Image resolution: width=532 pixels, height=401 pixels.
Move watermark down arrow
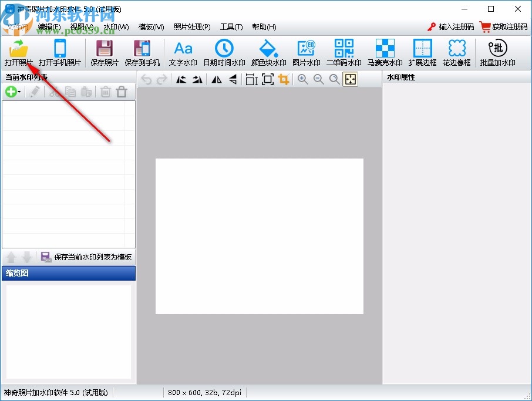[x=27, y=257]
